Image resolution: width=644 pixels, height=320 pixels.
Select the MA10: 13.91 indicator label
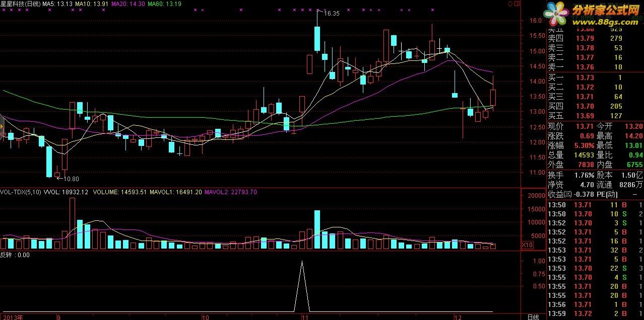pos(92,4)
